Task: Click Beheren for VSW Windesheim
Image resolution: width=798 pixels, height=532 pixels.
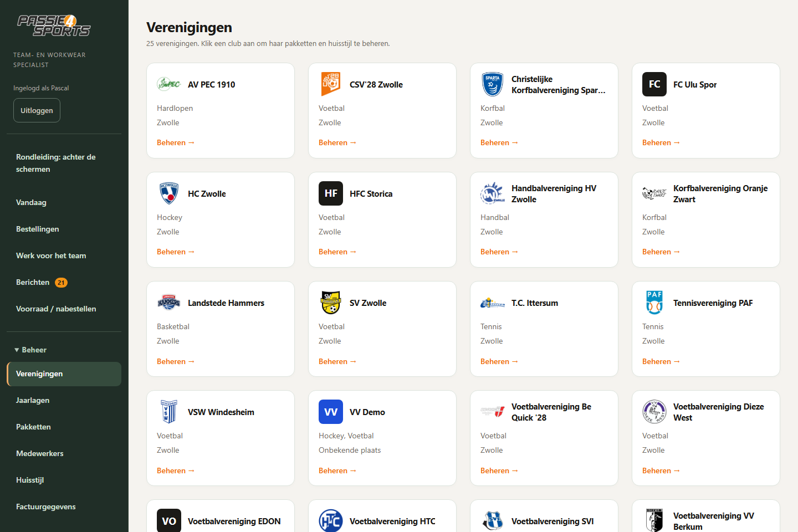Action: (176, 470)
